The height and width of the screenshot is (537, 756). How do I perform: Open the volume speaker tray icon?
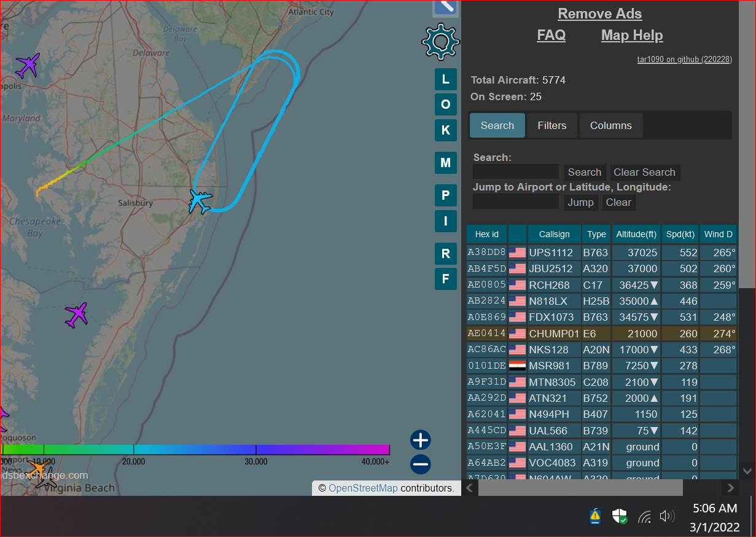pyautogui.click(x=667, y=516)
